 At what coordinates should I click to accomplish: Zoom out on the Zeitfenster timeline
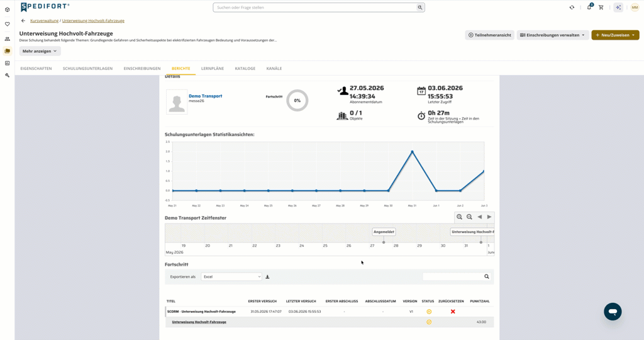click(x=469, y=217)
